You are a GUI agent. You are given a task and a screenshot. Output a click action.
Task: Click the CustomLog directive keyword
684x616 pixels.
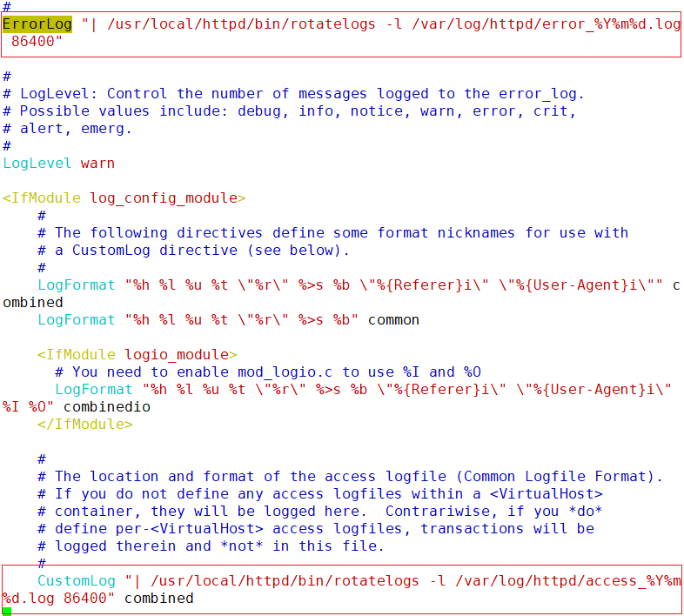(x=77, y=581)
